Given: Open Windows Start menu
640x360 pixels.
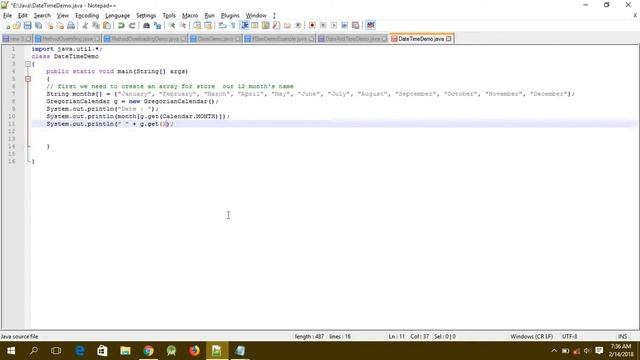Looking at the screenshot, I should 11,351.
